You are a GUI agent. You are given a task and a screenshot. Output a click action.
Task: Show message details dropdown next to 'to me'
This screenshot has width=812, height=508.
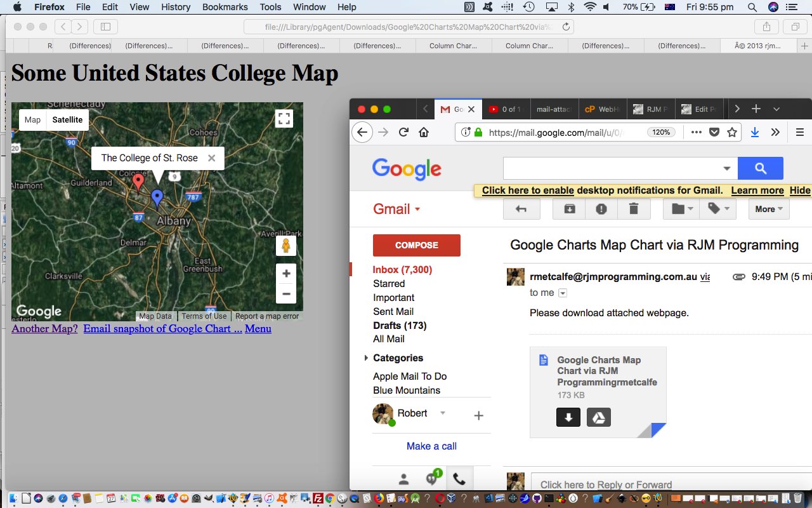[563, 293]
